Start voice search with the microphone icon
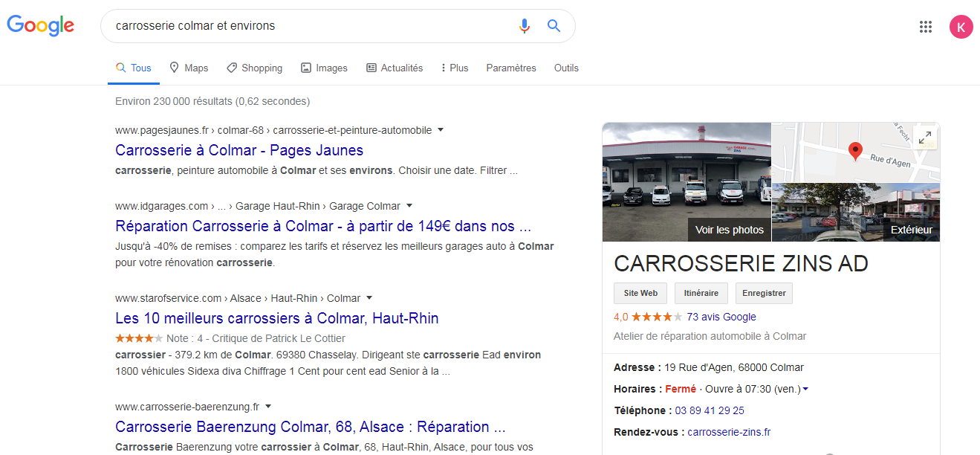 [525, 26]
